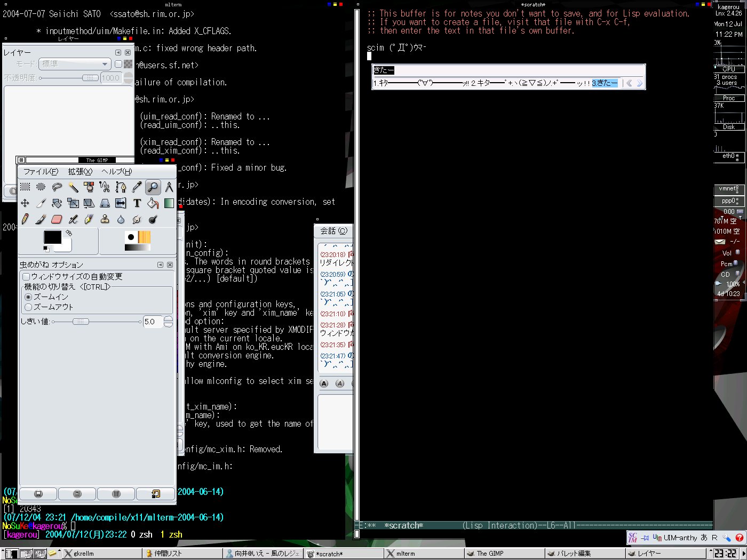Go to previous candidate page arrow
This screenshot has height=560, width=747.
click(629, 83)
